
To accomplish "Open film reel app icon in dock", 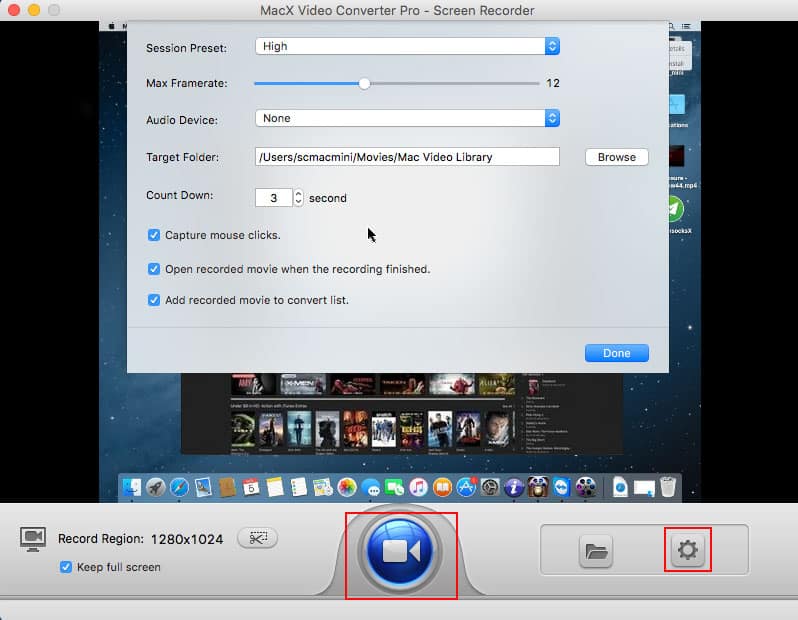I will coord(586,488).
